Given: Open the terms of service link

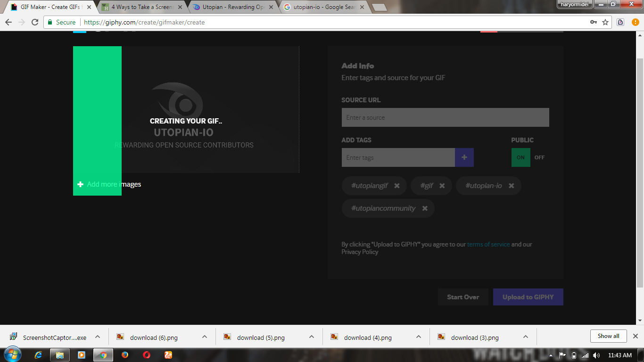Looking at the screenshot, I should coord(488,244).
